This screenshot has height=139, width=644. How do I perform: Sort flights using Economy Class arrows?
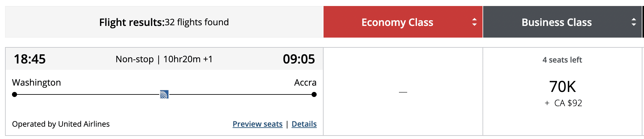point(474,22)
